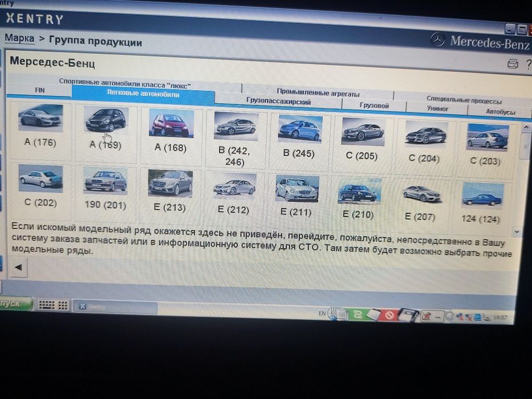The width and height of the screenshot is (532, 399).
Task: Click the on-screen keyboard taskbar icon
Action: 47,305
